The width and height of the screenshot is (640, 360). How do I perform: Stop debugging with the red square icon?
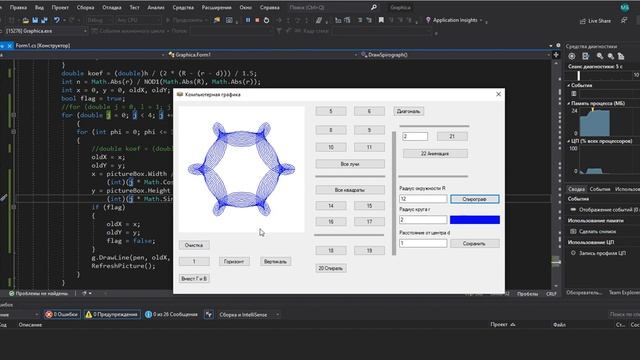[x=257, y=20]
